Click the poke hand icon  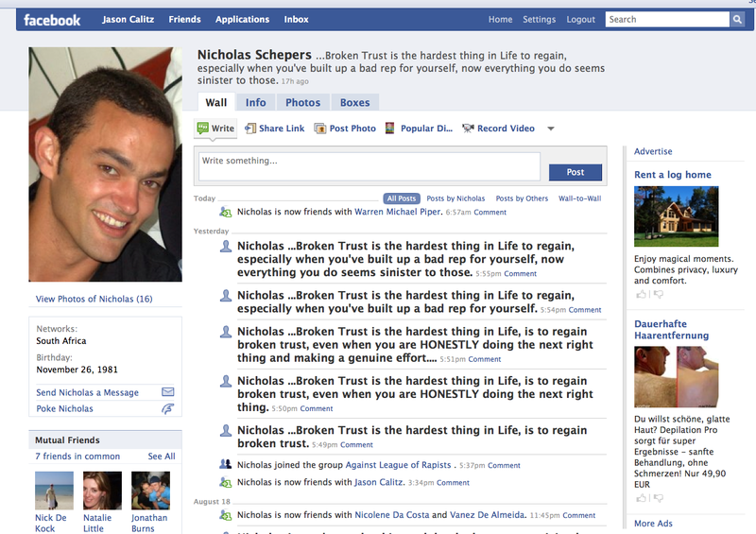[168, 408]
